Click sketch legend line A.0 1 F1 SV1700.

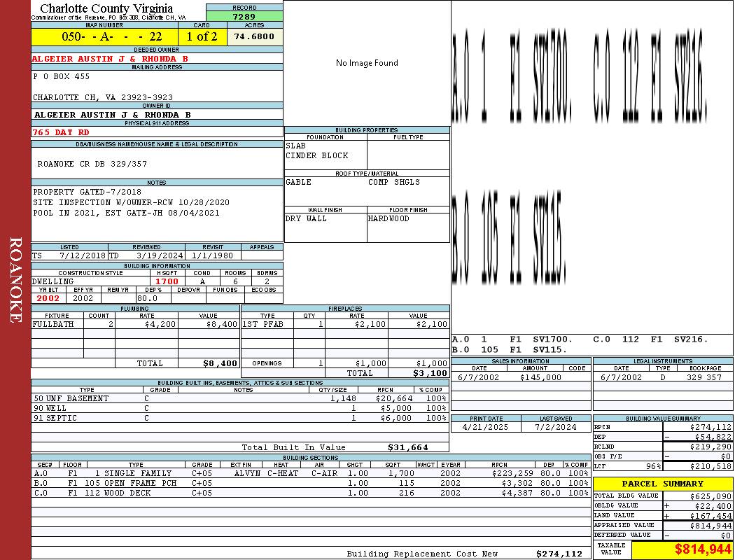512,339
